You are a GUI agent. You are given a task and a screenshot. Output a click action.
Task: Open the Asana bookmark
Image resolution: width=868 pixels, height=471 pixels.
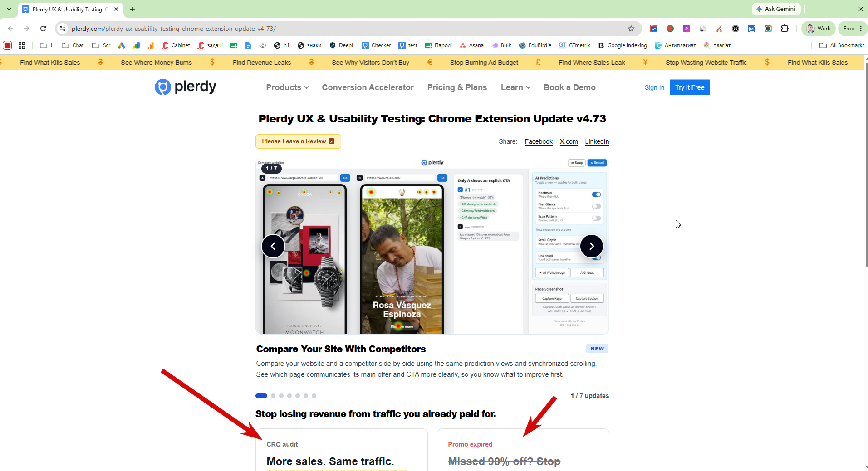pyautogui.click(x=471, y=45)
